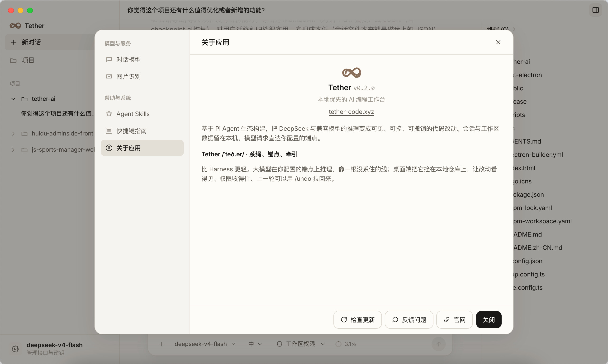Click AGENTS.md in the file list
The height and width of the screenshot is (364, 608).
click(527, 141)
